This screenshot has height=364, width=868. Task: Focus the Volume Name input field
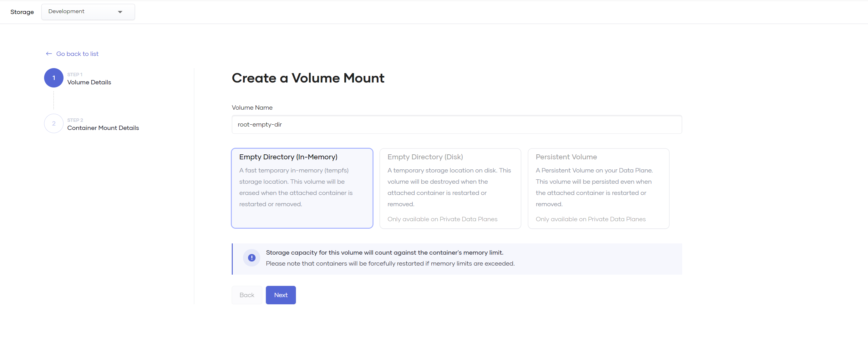point(457,125)
